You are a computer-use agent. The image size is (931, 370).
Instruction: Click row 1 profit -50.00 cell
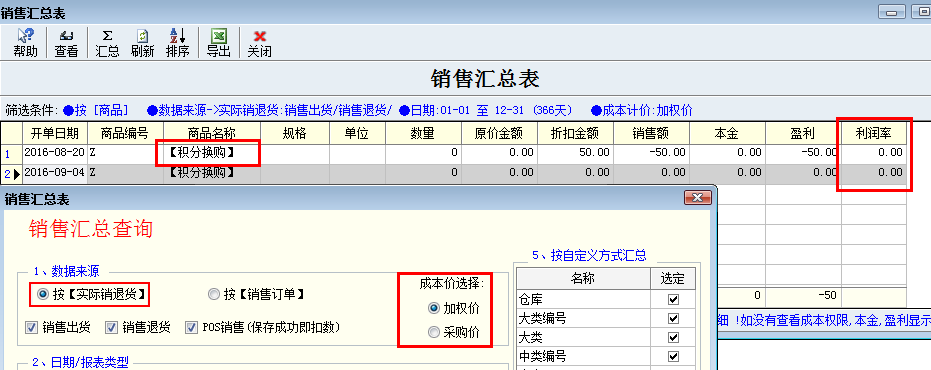(x=803, y=153)
